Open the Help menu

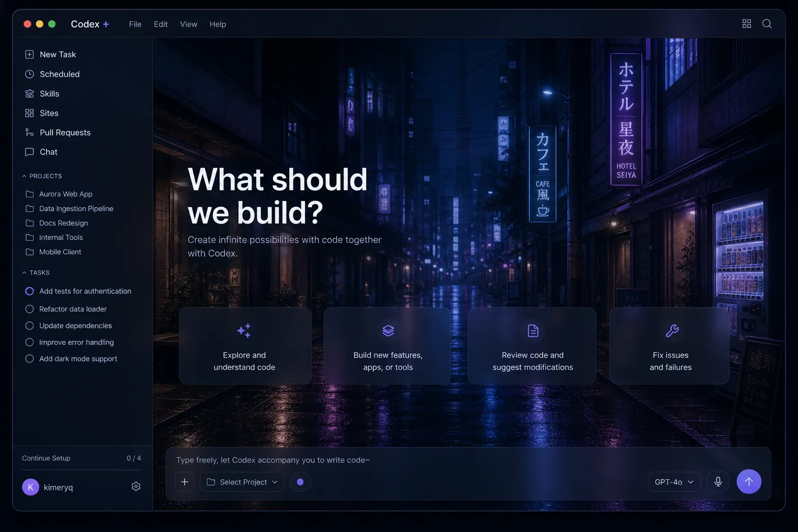pos(218,24)
